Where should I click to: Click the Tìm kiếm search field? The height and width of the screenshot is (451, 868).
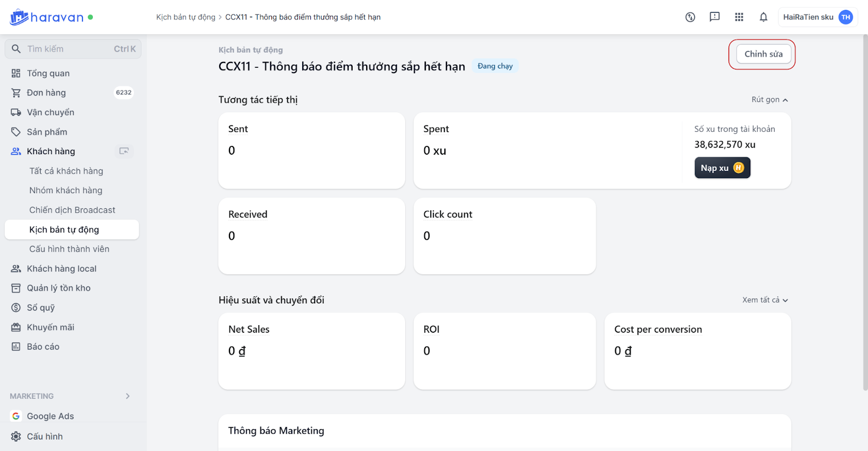pyautogui.click(x=73, y=49)
